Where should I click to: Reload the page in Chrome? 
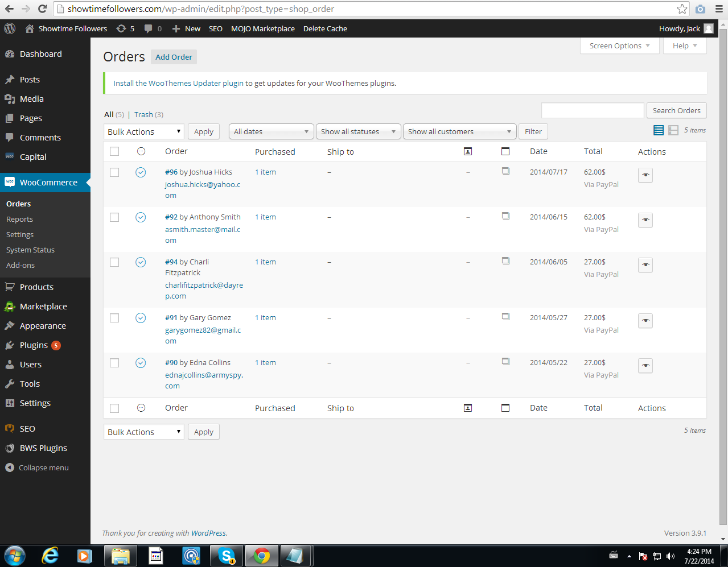click(x=42, y=9)
